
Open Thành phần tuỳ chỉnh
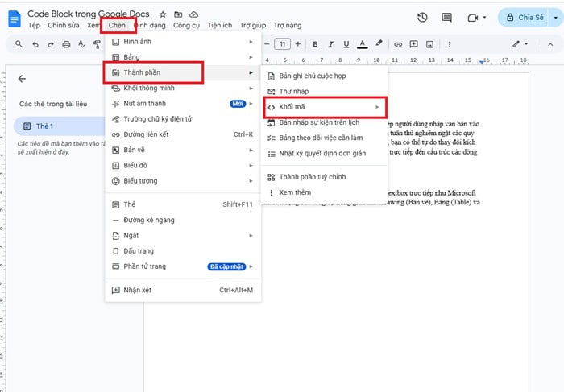(325, 177)
